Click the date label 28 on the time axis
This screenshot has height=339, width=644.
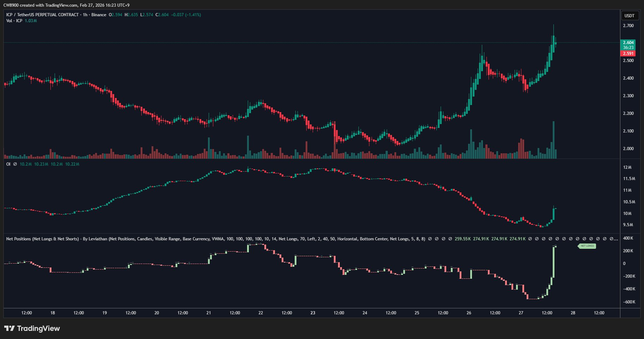click(573, 313)
